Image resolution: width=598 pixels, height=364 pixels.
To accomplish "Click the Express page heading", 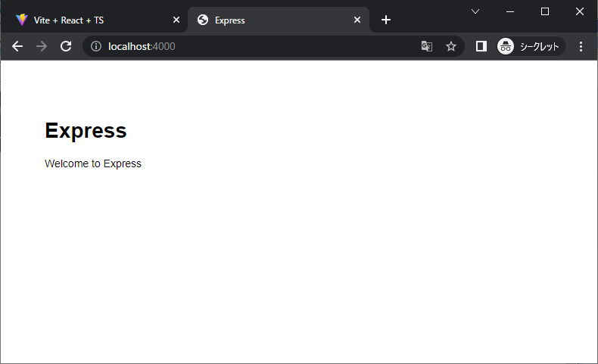I will pyautogui.click(x=86, y=130).
